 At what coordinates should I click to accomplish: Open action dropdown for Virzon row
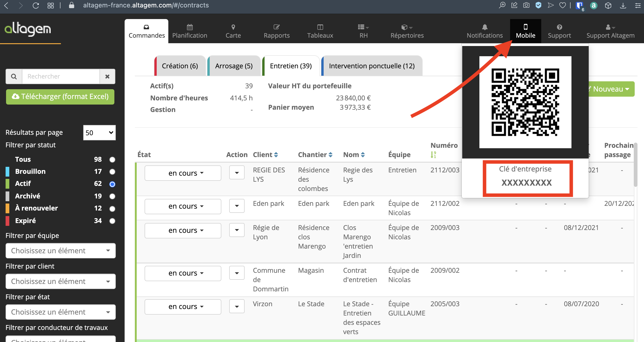(237, 306)
